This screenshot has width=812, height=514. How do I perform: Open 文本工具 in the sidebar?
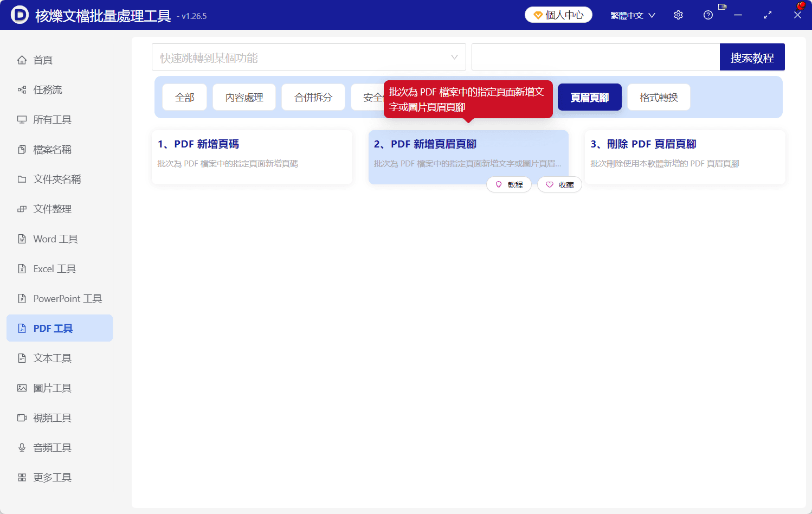click(x=60, y=358)
